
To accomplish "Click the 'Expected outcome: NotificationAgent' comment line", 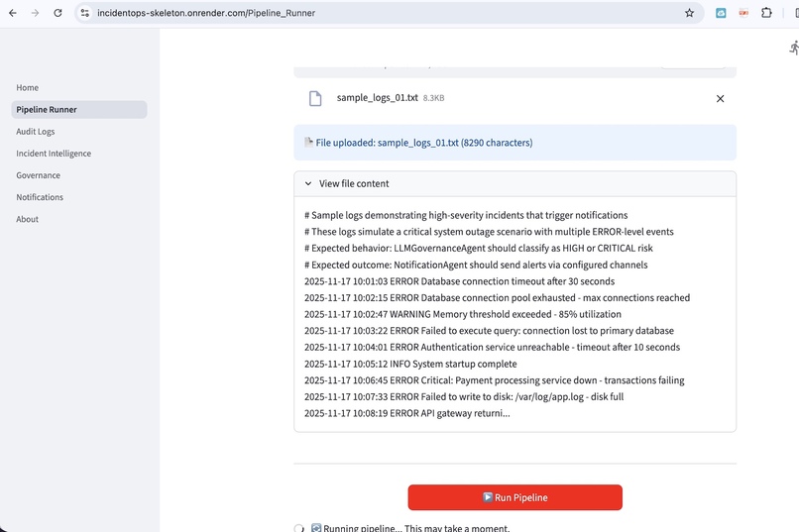I will 476,265.
